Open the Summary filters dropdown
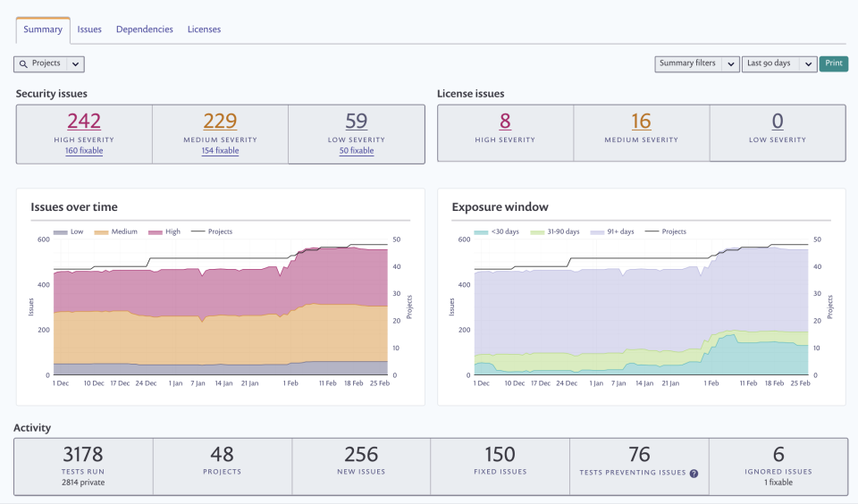Screen dimensions: 858x504 coord(697,64)
